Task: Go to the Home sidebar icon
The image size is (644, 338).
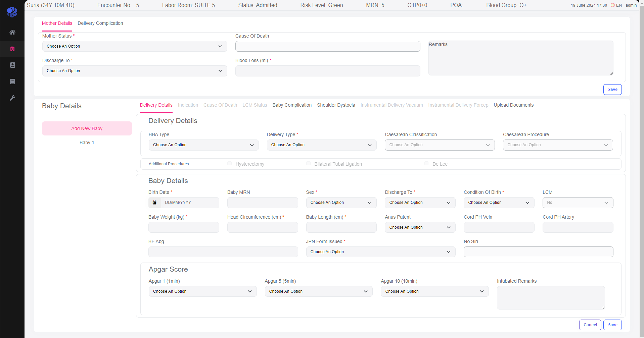Action: 12,32
